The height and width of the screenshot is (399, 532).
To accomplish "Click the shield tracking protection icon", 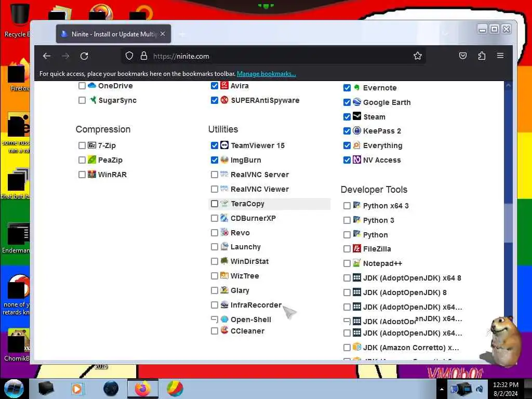I will 129,56.
